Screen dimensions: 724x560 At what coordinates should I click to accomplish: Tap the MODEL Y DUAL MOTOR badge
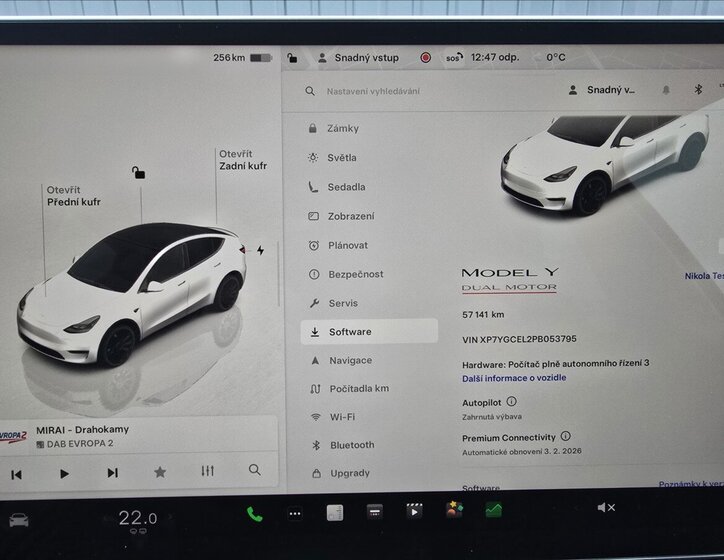pos(510,280)
